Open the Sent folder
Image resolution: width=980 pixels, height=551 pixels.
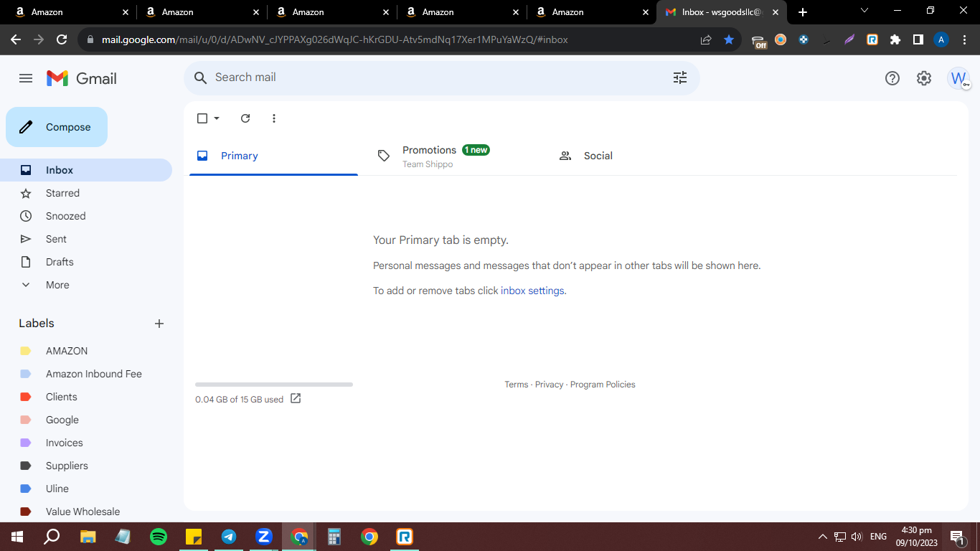[86, 239]
